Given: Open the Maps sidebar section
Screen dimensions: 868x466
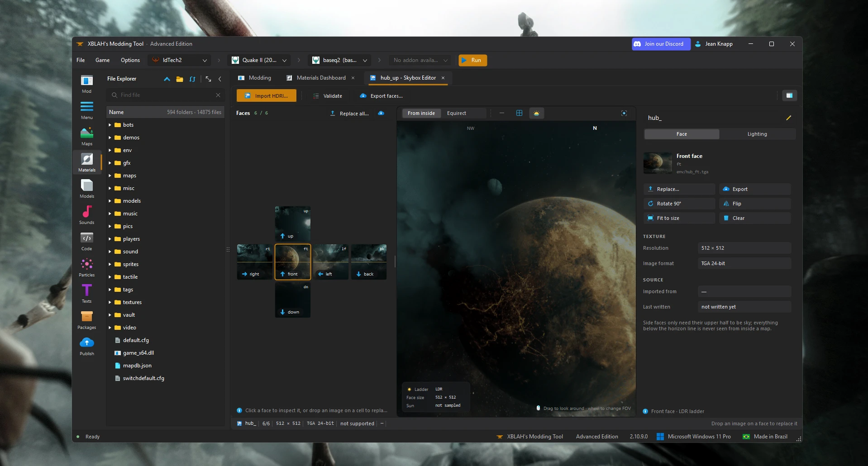Looking at the screenshot, I should (x=87, y=137).
